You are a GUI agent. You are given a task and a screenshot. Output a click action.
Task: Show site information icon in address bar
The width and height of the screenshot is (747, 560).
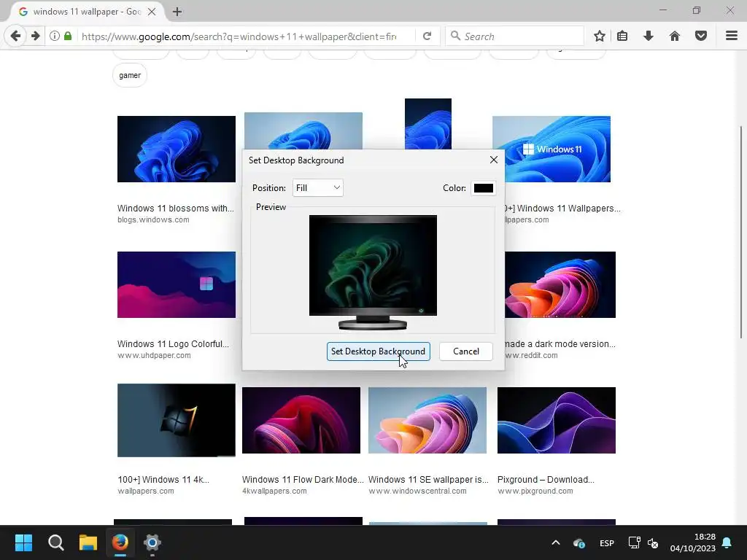coord(54,36)
